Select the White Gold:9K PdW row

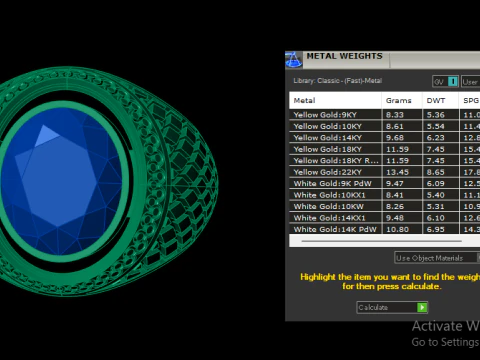385,183
